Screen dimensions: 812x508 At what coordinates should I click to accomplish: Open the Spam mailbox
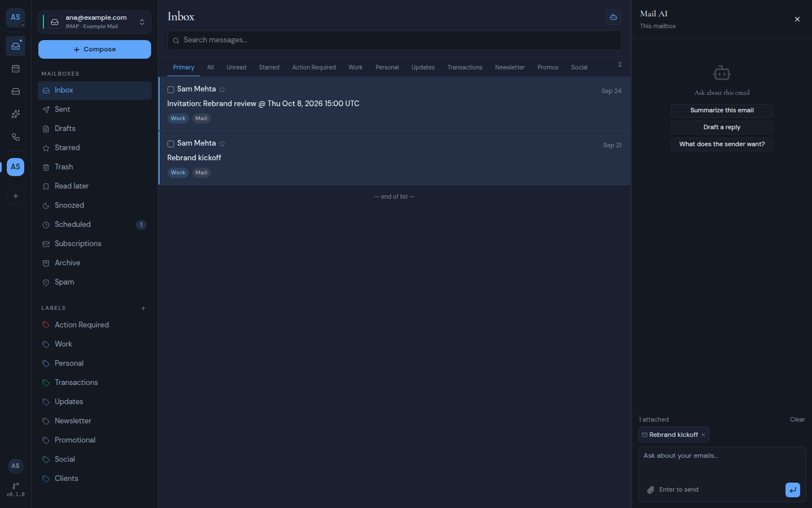coord(95,282)
